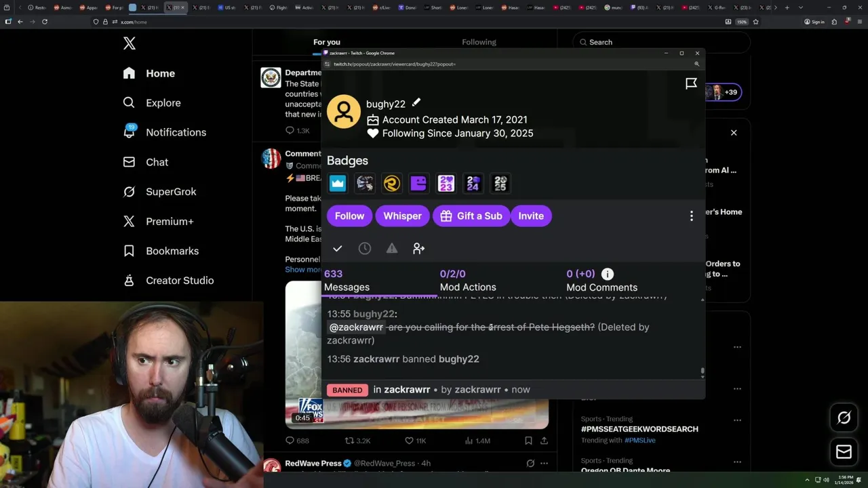Viewport: 868px width, 488px height.
Task: Open SuperGrok in the X sidebar
Action: (159, 192)
